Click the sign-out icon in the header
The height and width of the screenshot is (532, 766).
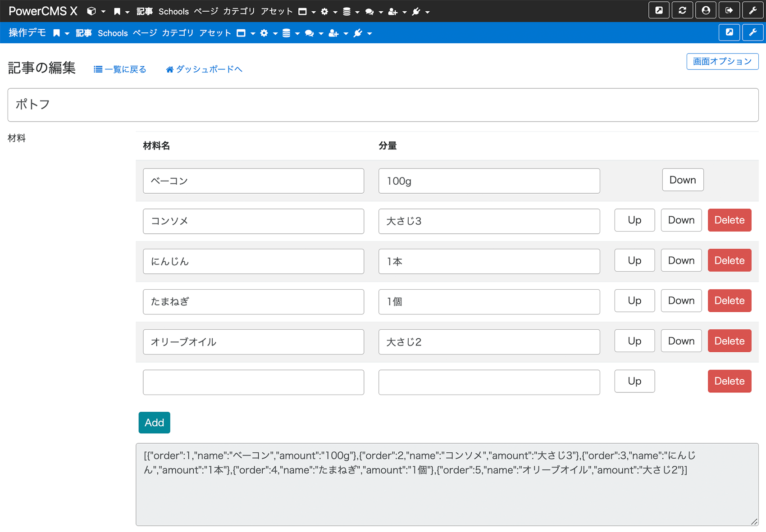click(729, 10)
